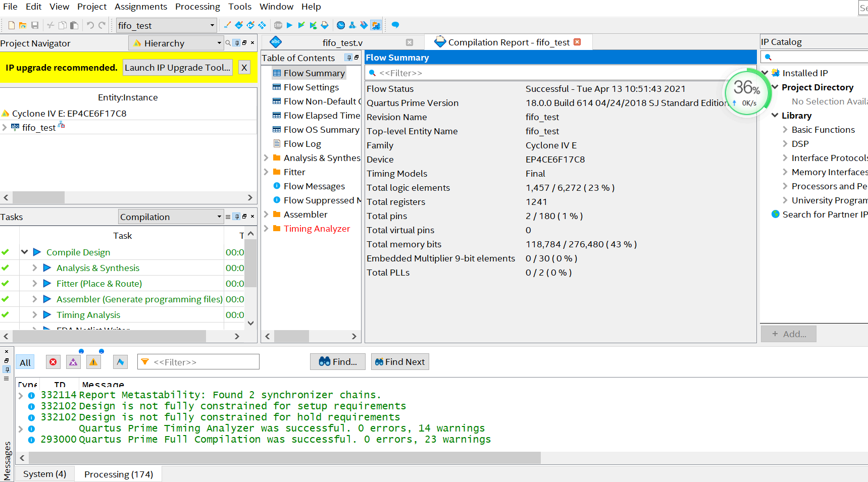Viewport: 868px width, 482px height.
Task: Open the Flow Messages info item
Action: click(309, 186)
